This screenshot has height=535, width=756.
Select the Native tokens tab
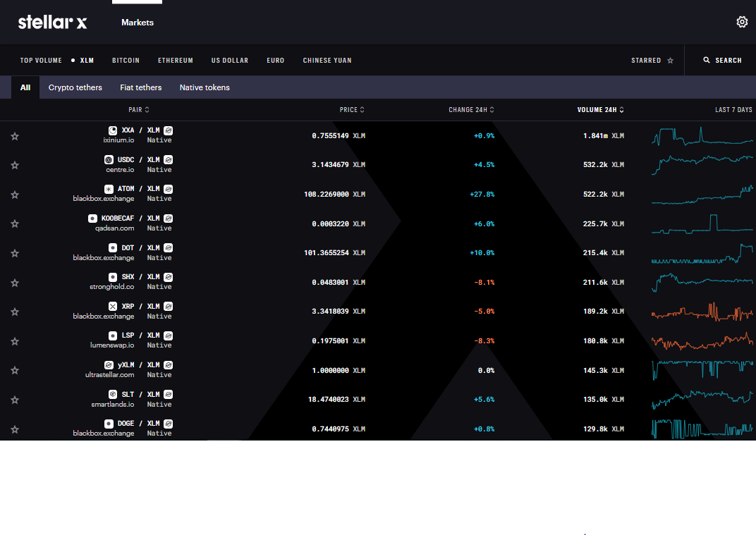pyautogui.click(x=205, y=87)
